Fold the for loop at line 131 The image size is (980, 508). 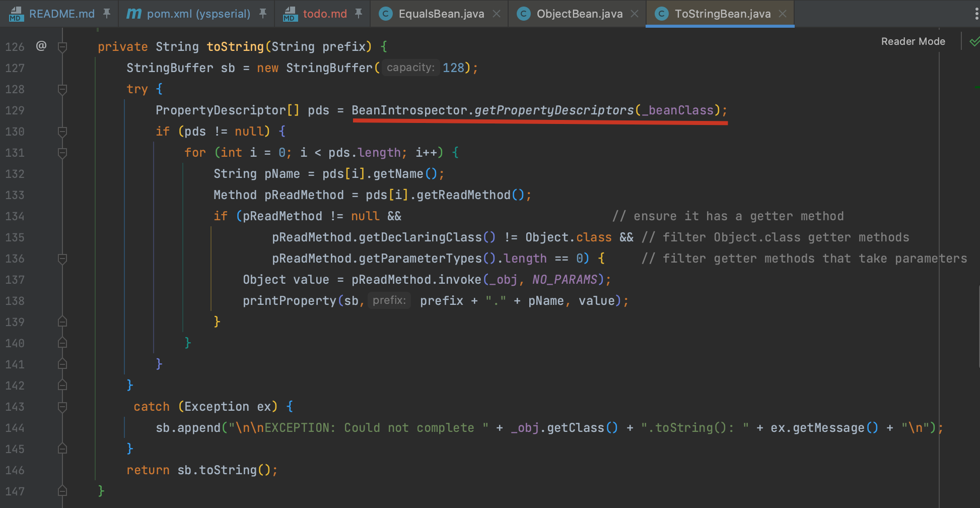(x=62, y=153)
